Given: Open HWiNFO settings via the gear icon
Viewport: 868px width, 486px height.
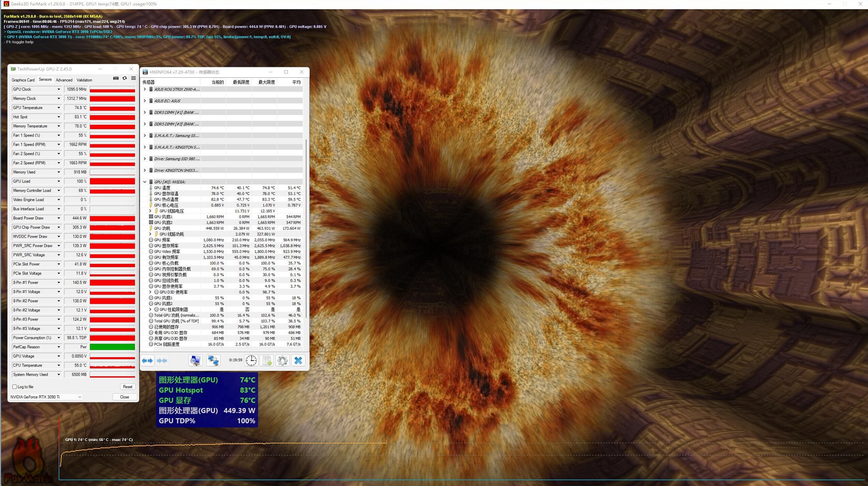Looking at the screenshot, I should pyautogui.click(x=282, y=360).
